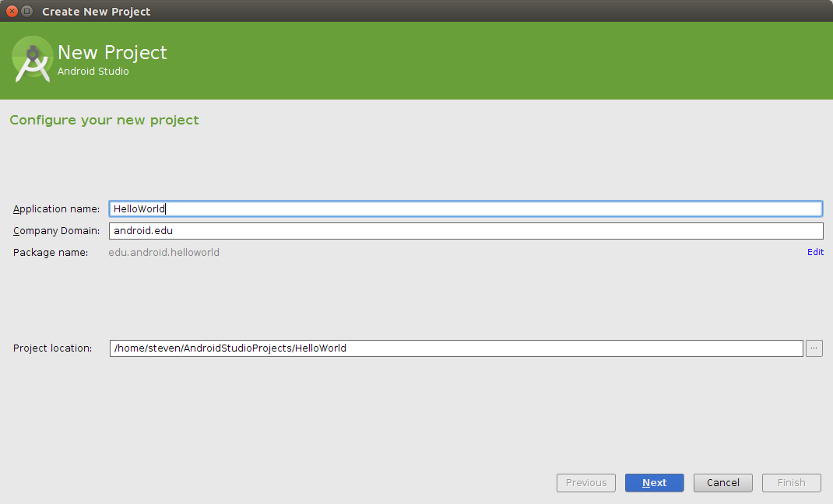Click the window maximize button in title bar

pos(27,11)
